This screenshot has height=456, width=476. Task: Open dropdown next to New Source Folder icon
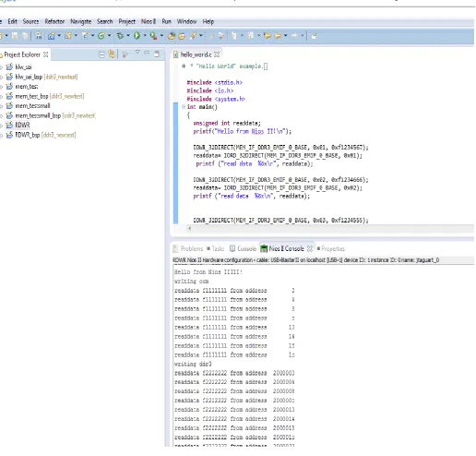click(76, 36)
